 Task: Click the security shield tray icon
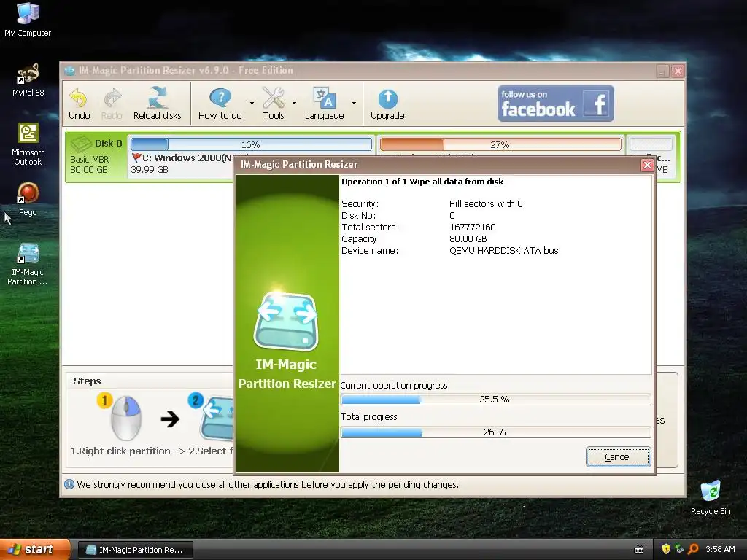[x=666, y=550]
